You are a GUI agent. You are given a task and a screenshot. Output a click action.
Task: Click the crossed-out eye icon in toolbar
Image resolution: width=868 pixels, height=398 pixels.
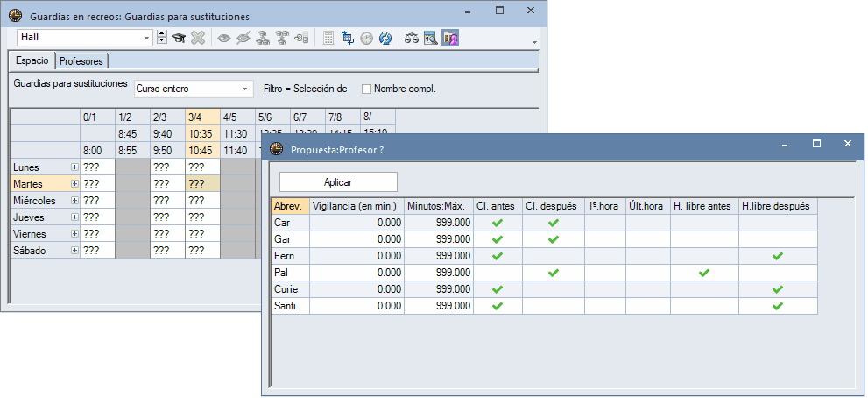coord(243,38)
